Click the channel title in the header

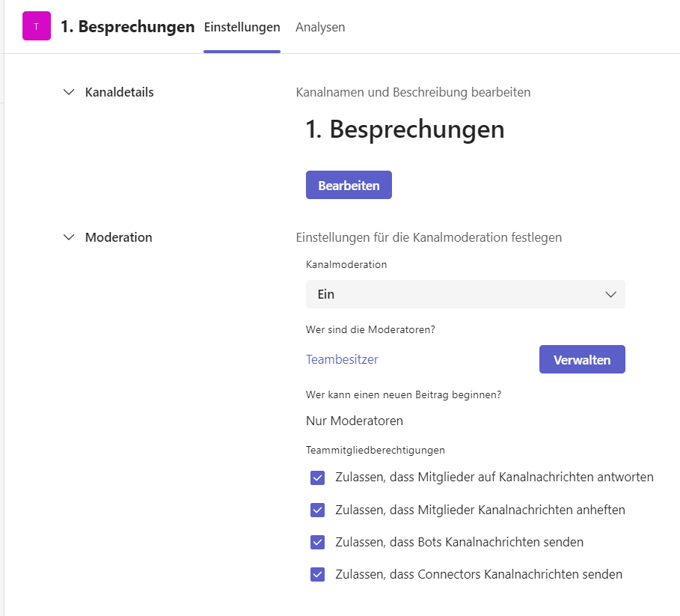click(x=127, y=27)
